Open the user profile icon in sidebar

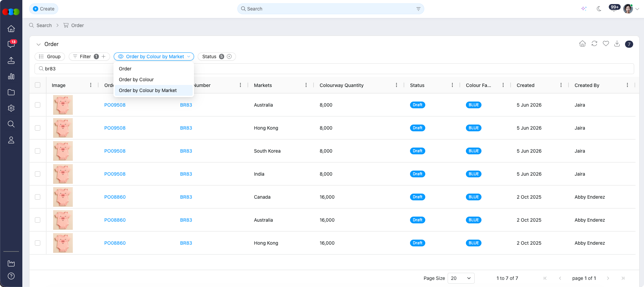click(x=11, y=140)
